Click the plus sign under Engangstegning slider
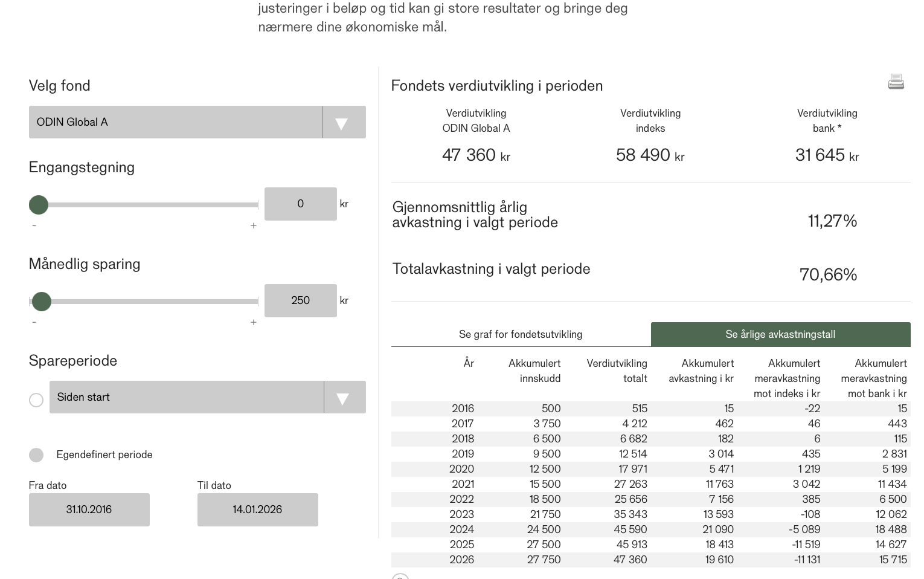 point(254,225)
